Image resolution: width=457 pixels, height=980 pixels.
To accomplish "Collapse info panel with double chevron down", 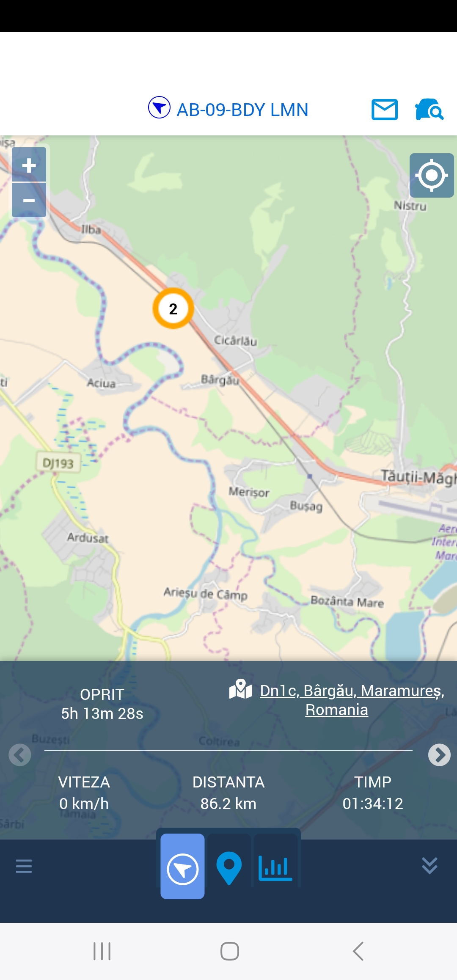I will [429, 866].
